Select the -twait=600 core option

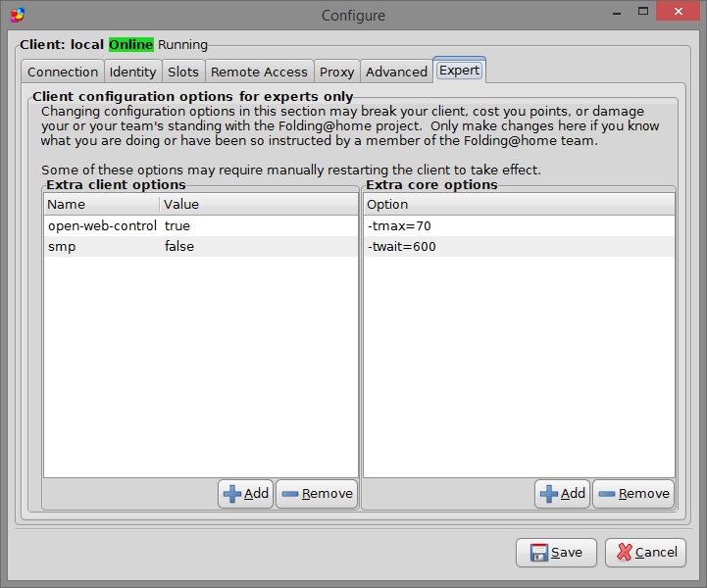[x=519, y=246]
